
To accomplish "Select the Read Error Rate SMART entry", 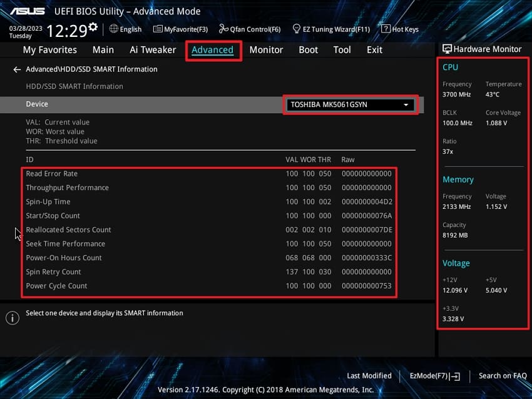I will pos(51,173).
